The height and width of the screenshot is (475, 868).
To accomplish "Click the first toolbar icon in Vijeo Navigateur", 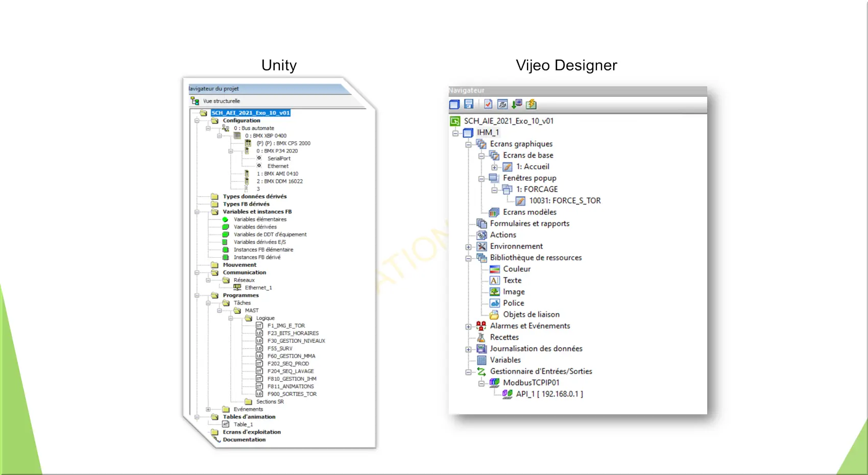I will [x=454, y=104].
